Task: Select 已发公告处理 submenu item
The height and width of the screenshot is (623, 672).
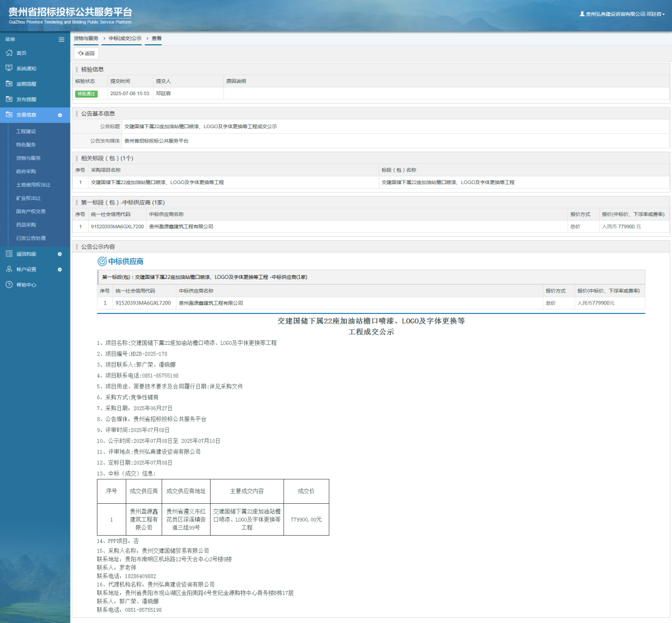Action: pos(31,238)
